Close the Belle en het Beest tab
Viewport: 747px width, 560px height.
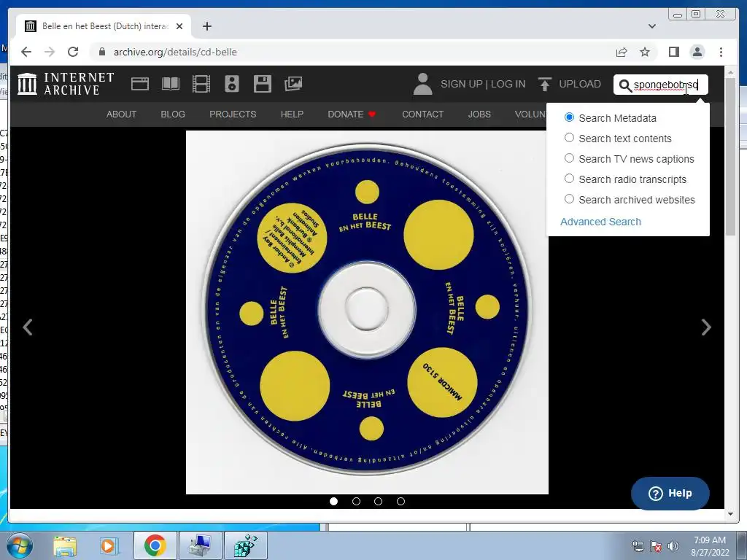[179, 26]
